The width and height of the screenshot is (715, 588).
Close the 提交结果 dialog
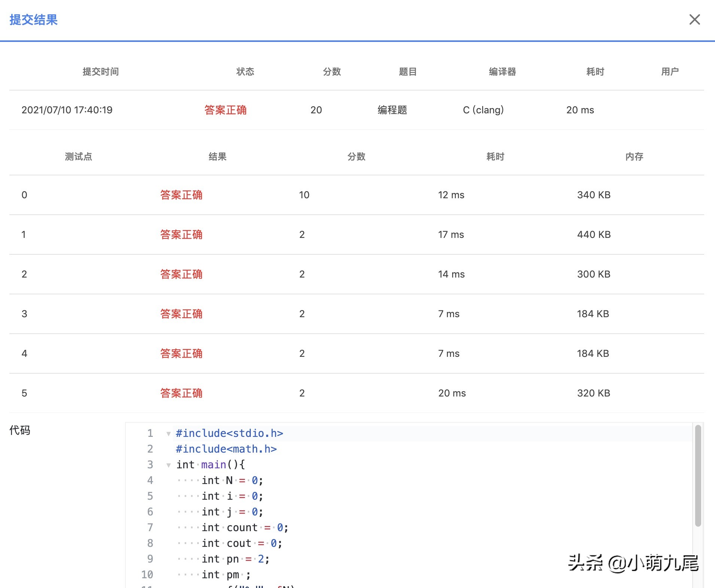(695, 19)
